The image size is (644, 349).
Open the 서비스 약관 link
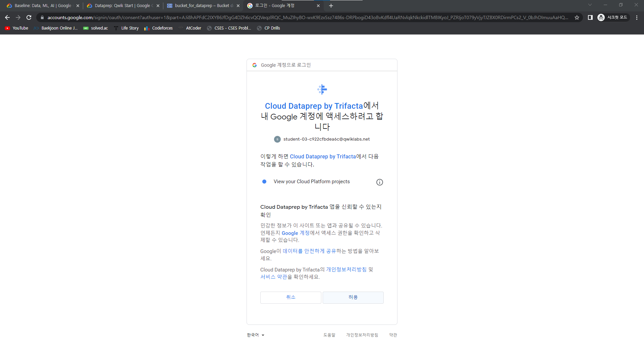click(274, 277)
